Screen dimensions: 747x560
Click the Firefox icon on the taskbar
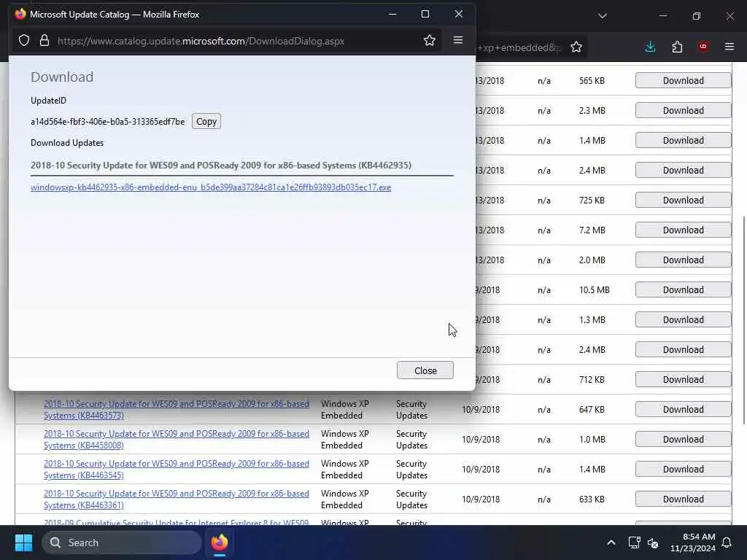pos(219,542)
